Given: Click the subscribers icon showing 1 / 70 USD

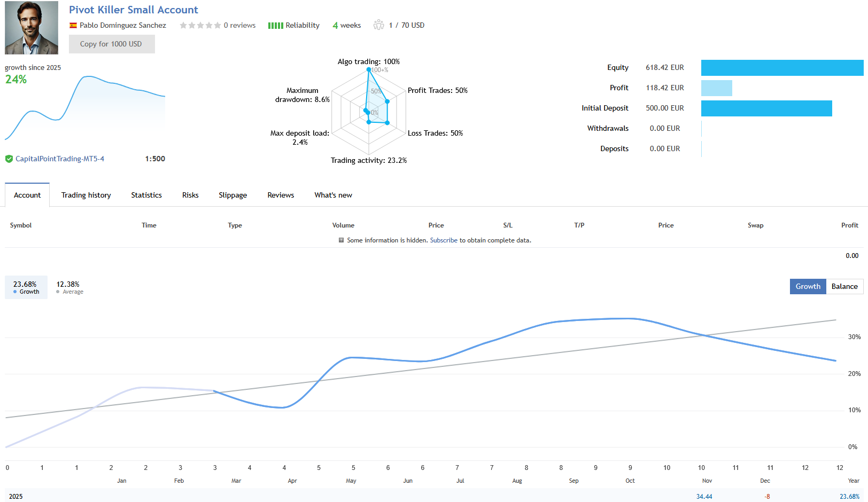Looking at the screenshot, I should tap(379, 25).
